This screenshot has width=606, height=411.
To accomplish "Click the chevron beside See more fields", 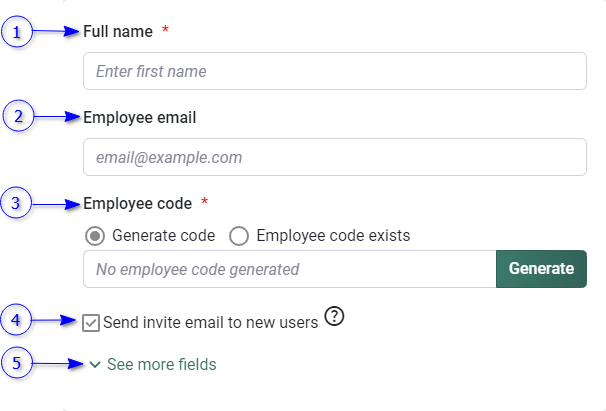I will click(x=95, y=365).
